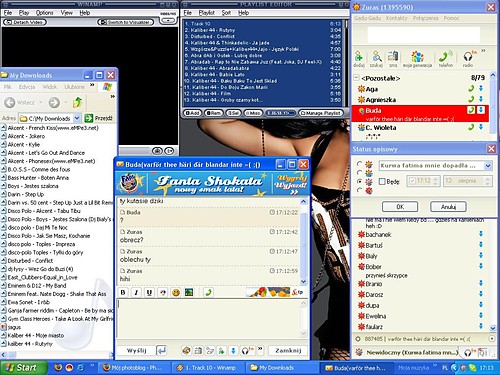The width and height of the screenshot is (500, 375).
Task: Open the Back button dropdown arrow in My Downloads
Action: [x=41, y=102]
